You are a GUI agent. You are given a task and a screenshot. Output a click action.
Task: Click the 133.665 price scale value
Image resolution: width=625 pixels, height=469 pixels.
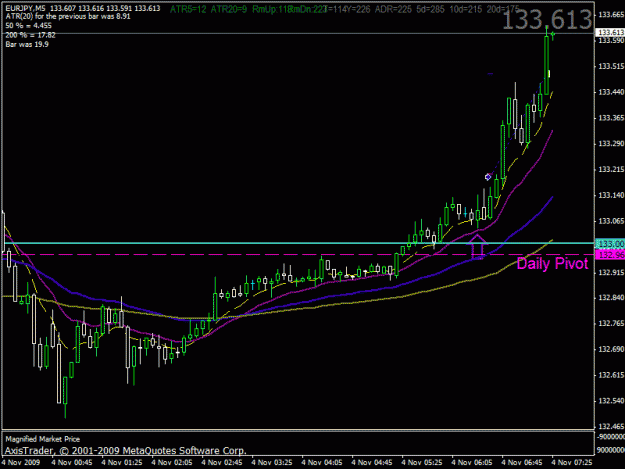click(x=611, y=15)
